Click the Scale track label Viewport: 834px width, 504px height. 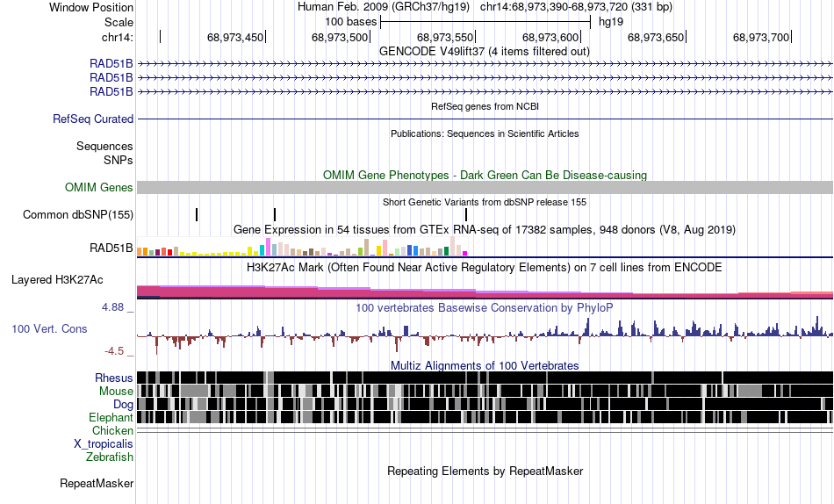tap(119, 22)
